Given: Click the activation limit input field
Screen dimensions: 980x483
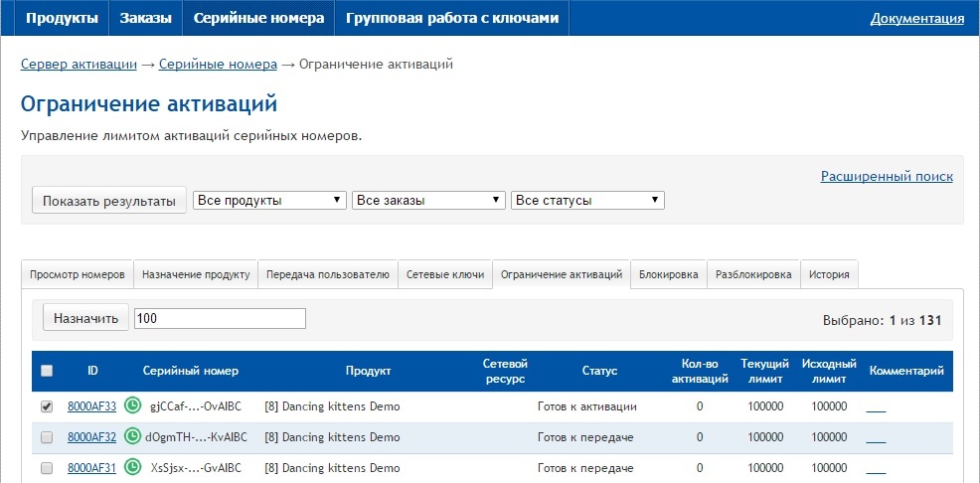Looking at the screenshot, I should tap(220, 318).
